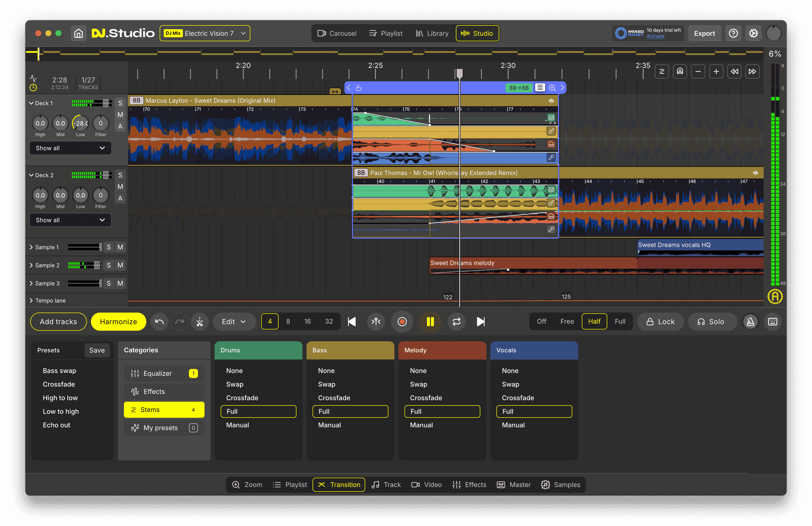Open the Electric Vision 7 mix dropdown
This screenshot has height=526, width=812.
click(x=205, y=33)
